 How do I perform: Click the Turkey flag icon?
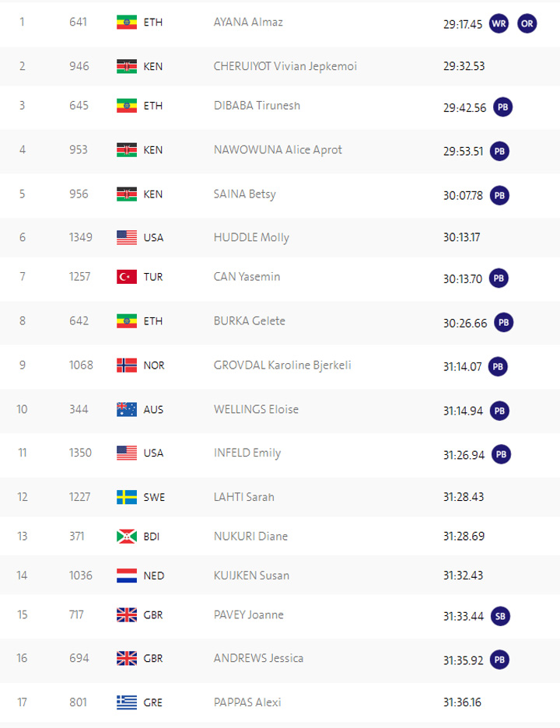[127, 277]
